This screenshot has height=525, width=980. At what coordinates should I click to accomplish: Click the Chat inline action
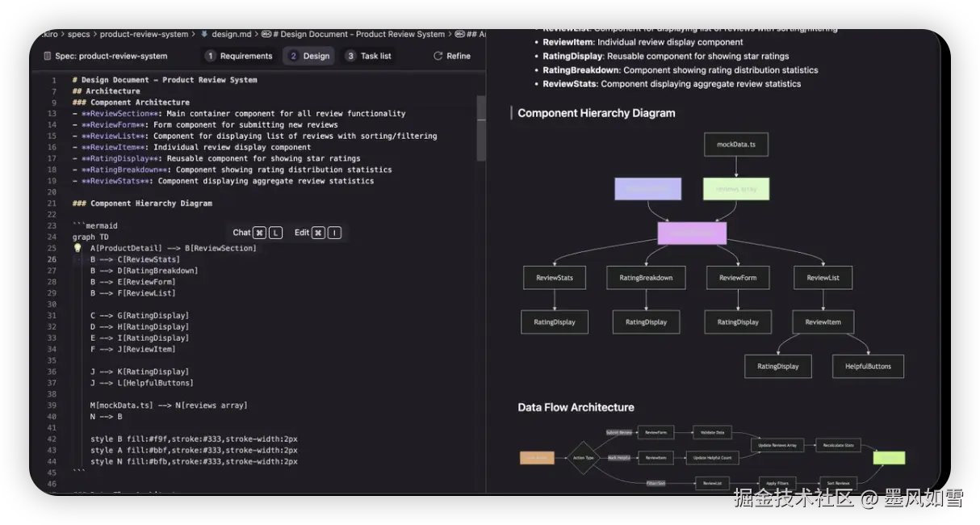(241, 233)
